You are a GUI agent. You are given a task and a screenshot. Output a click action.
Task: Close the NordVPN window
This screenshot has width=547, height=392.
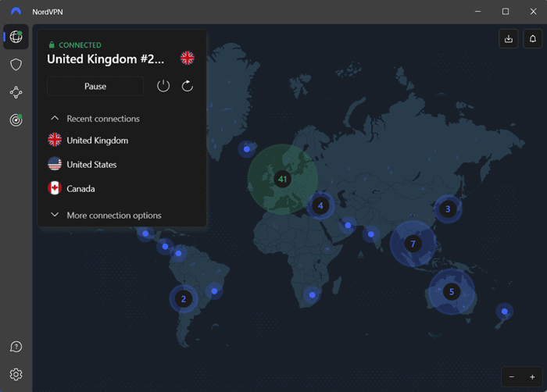[533, 12]
